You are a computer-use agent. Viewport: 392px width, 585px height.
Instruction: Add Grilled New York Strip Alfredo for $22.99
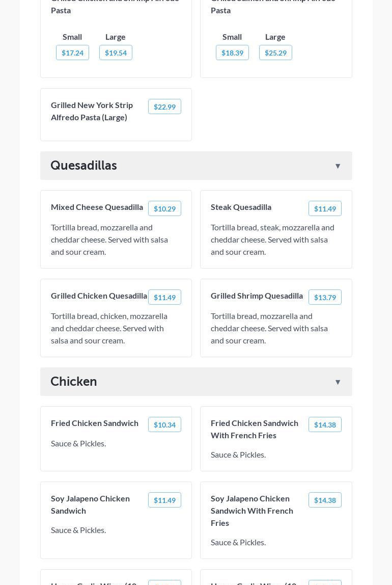(164, 107)
